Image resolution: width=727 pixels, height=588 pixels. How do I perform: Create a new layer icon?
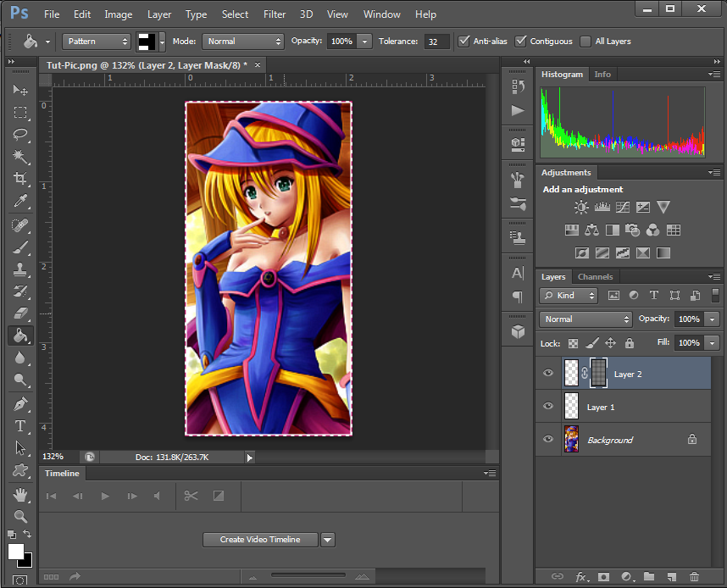point(672,576)
